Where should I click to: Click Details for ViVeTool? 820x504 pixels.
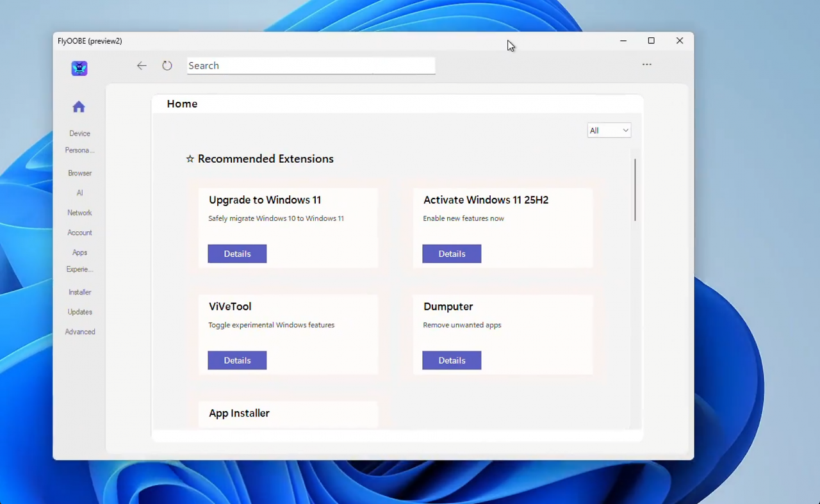237,361
